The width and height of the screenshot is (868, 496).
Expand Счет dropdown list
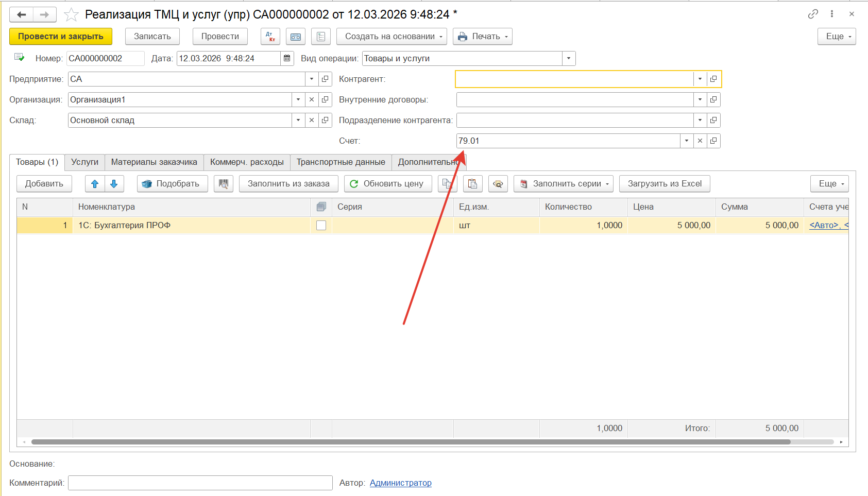coord(687,141)
